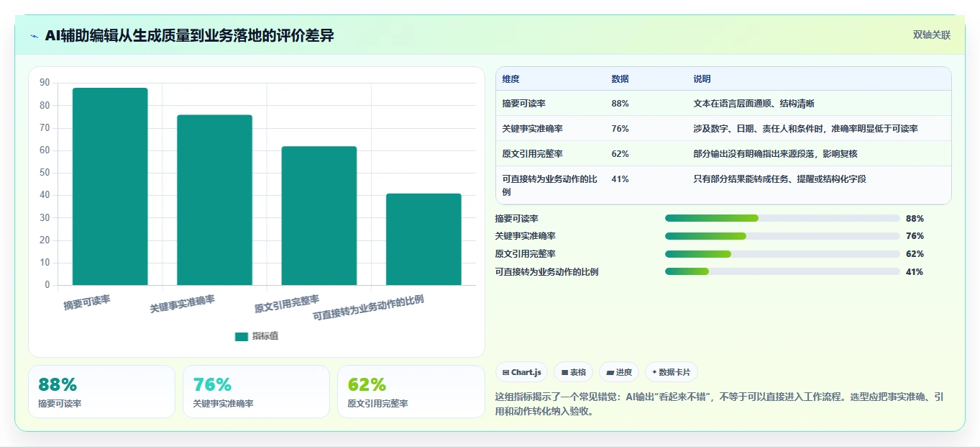Click the 62% value beside progress bar
The image size is (980, 447).
915,254
